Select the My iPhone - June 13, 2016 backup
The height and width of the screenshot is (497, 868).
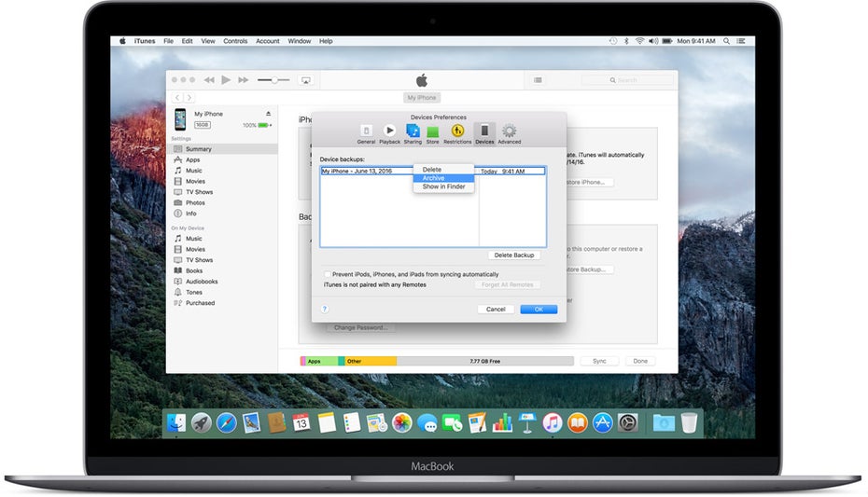pos(432,172)
